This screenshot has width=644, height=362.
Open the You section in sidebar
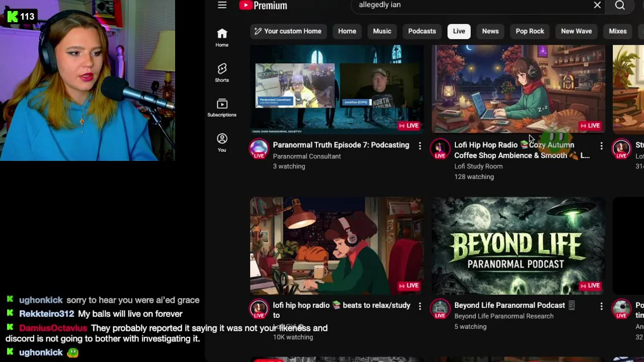tap(222, 143)
